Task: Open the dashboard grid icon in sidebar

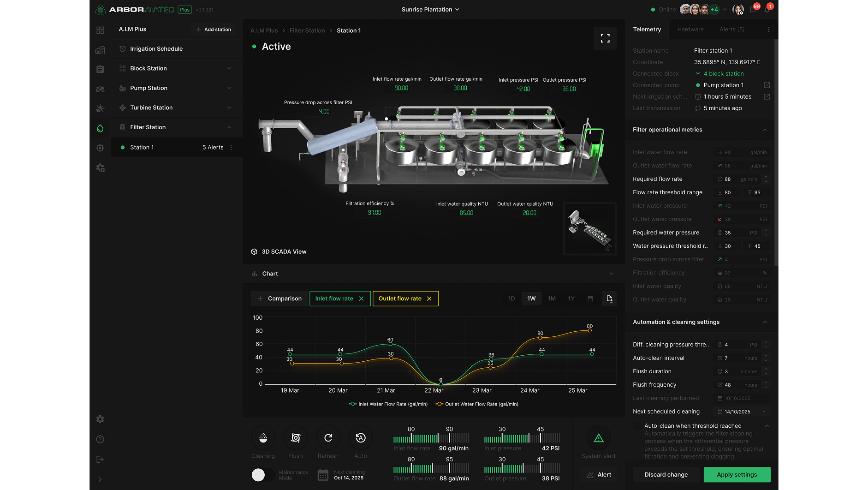Action: [x=100, y=30]
